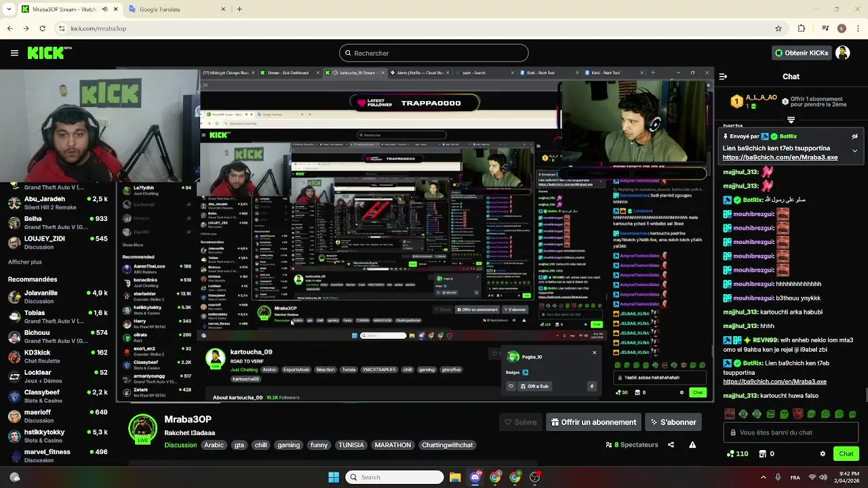Viewport: 868px width, 488px height.
Task: Click the Suivre follow button
Action: pyautogui.click(x=520, y=422)
